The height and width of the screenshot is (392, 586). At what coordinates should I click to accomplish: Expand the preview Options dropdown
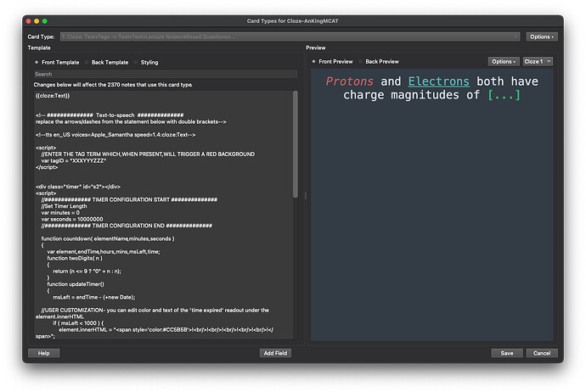[503, 61]
